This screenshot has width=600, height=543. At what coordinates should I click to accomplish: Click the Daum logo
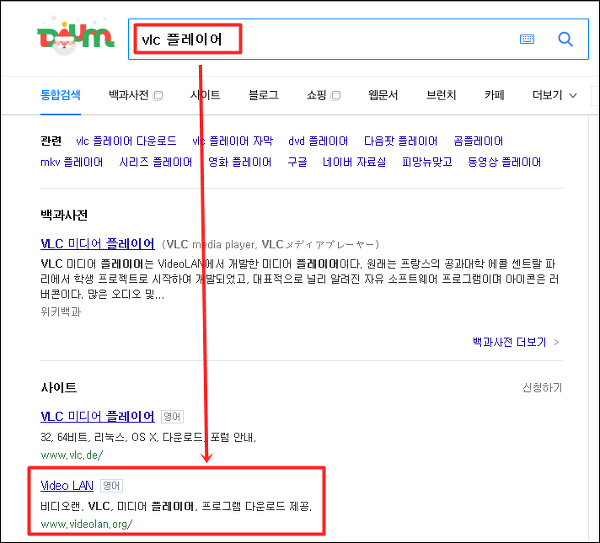75,36
